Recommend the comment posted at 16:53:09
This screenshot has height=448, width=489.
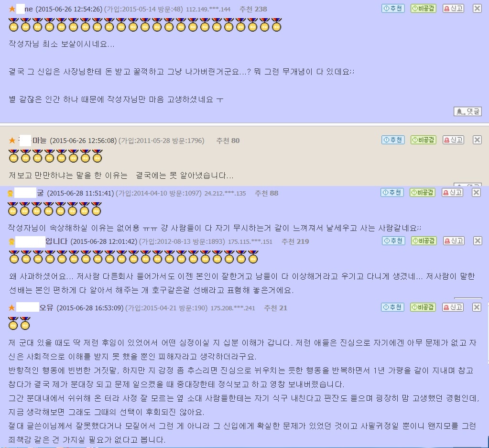pyautogui.click(x=392, y=307)
